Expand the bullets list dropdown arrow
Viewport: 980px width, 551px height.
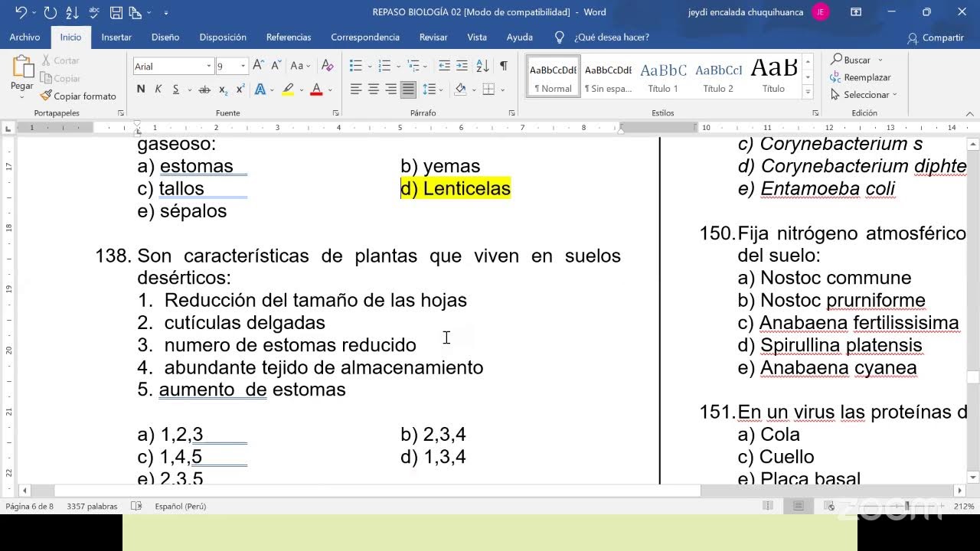click(370, 66)
